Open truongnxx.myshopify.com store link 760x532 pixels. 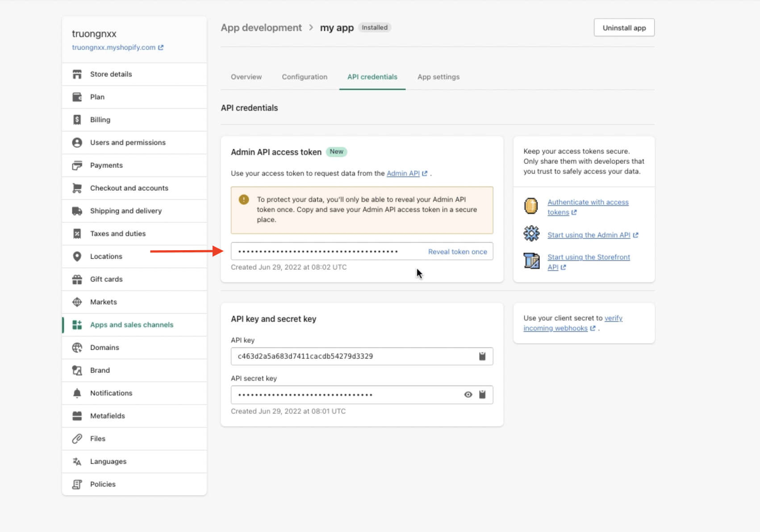114,47
